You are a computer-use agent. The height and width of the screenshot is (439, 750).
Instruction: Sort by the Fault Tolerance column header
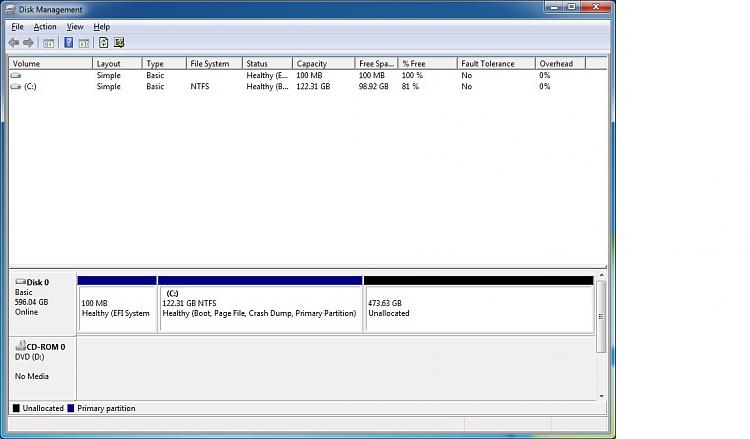click(x=496, y=64)
